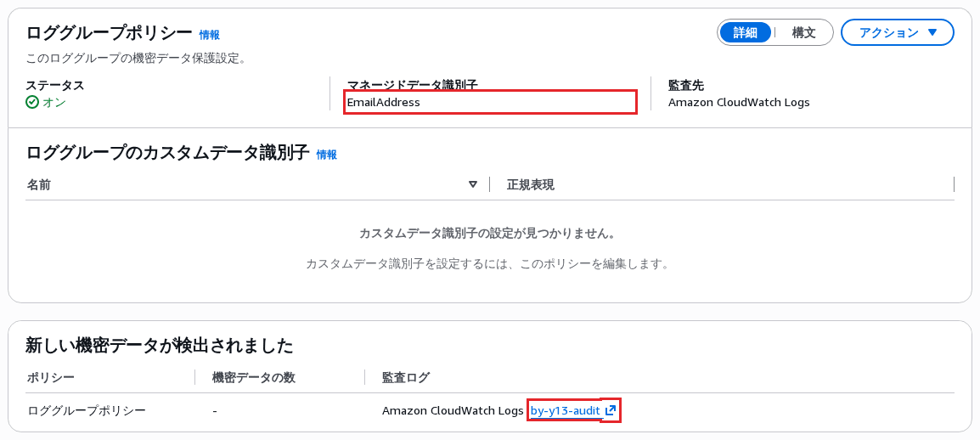The width and height of the screenshot is (980, 440).
Task: Click the 監査先 label
Action: point(686,86)
